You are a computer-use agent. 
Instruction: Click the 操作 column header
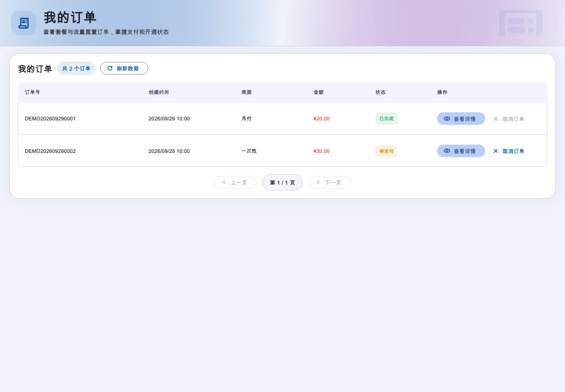pyautogui.click(x=442, y=92)
